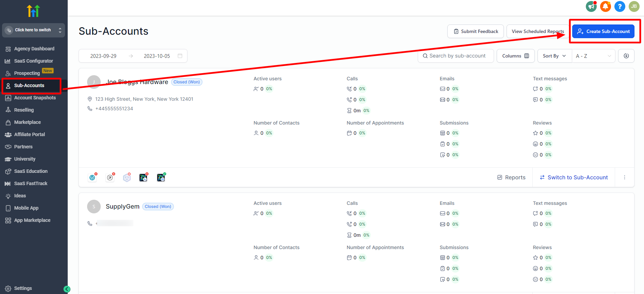
Task: Open Settings in the sidebar
Action: pyautogui.click(x=23, y=288)
